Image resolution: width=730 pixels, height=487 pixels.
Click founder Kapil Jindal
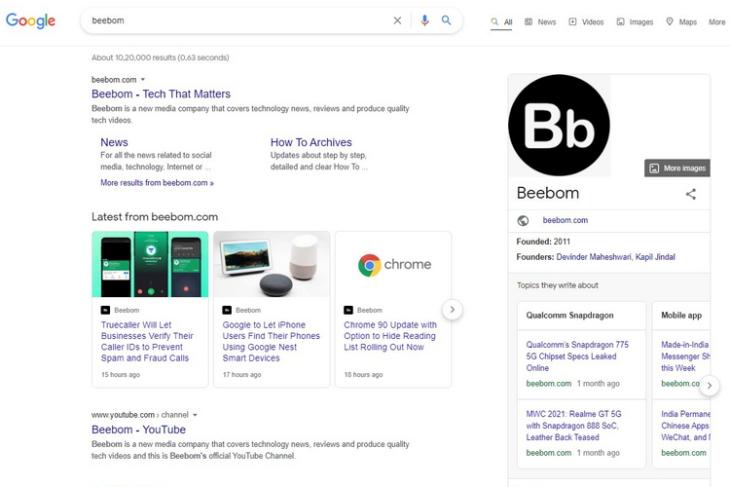655,257
